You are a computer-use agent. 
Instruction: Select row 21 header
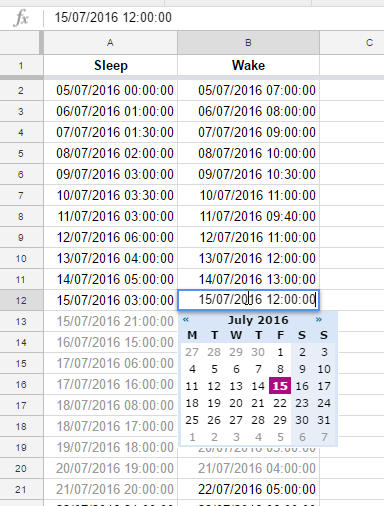[x=21, y=489]
